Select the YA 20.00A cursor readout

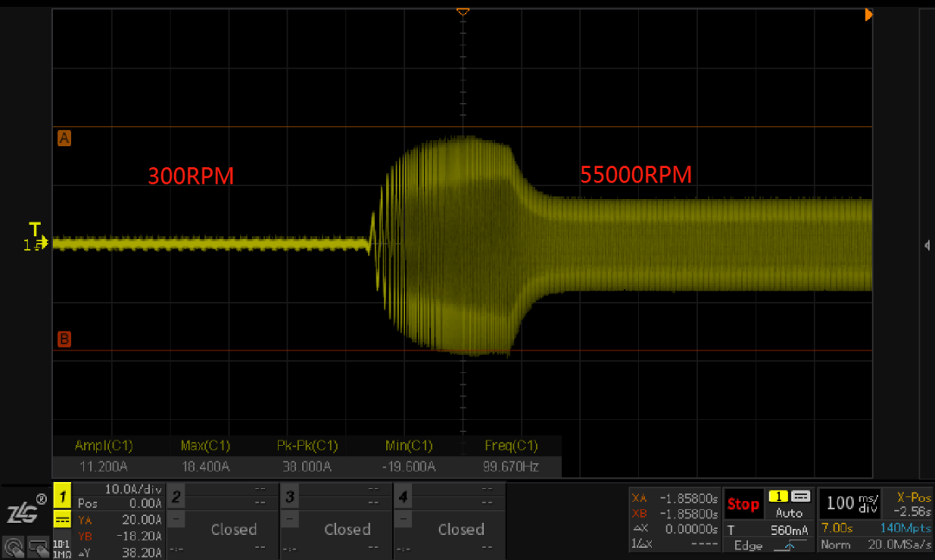tap(119, 520)
